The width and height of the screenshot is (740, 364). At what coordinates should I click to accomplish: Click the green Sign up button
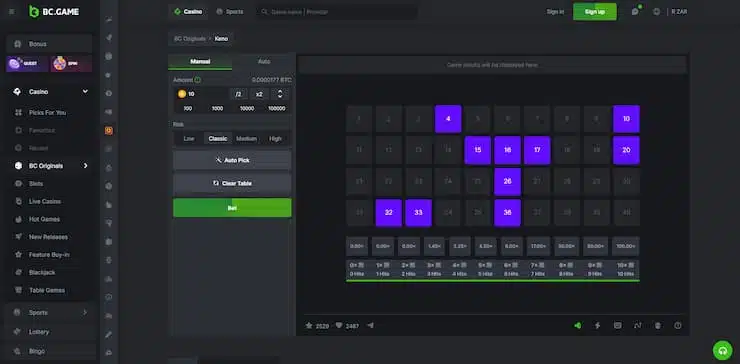(x=595, y=12)
